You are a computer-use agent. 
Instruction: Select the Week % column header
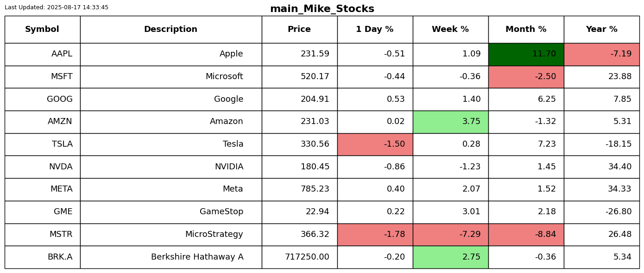[450, 30]
